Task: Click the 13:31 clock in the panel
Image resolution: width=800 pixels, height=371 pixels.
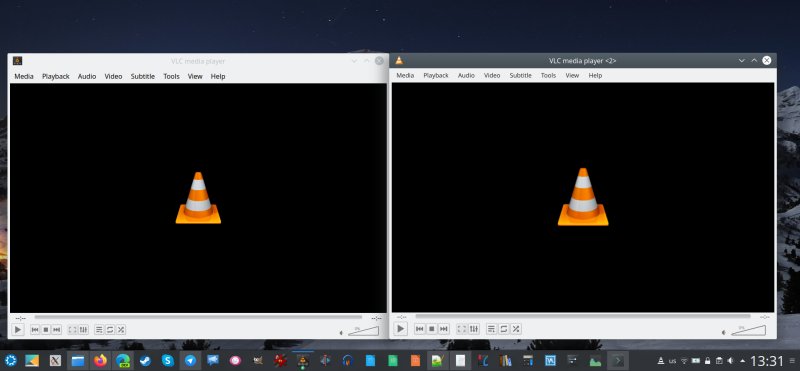Action: 767,361
